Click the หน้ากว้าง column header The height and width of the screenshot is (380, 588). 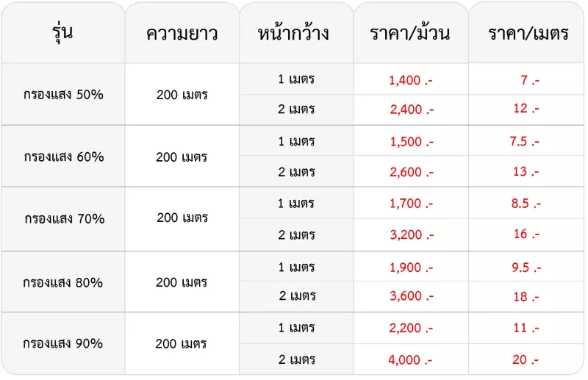pyautogui.click(x=293, y=33)
